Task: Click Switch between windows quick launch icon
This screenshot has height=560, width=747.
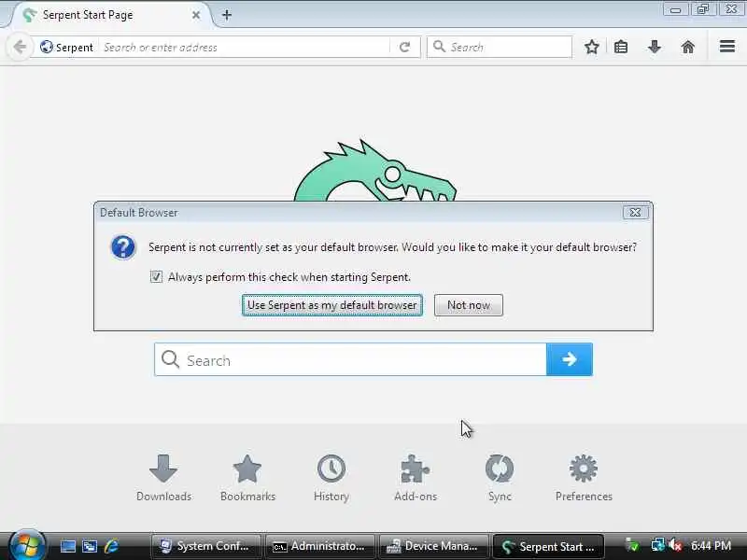Action: 90,546
